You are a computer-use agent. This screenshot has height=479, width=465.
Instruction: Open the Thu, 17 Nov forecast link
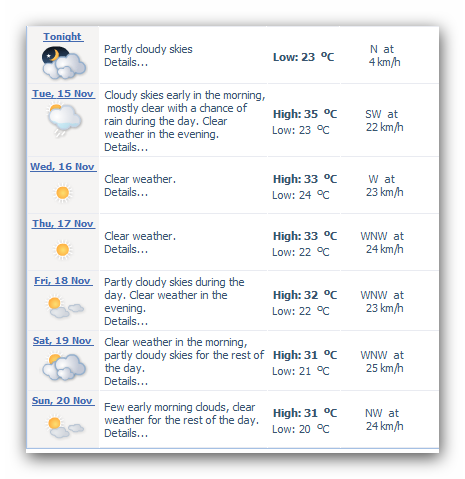pos(63,224)
